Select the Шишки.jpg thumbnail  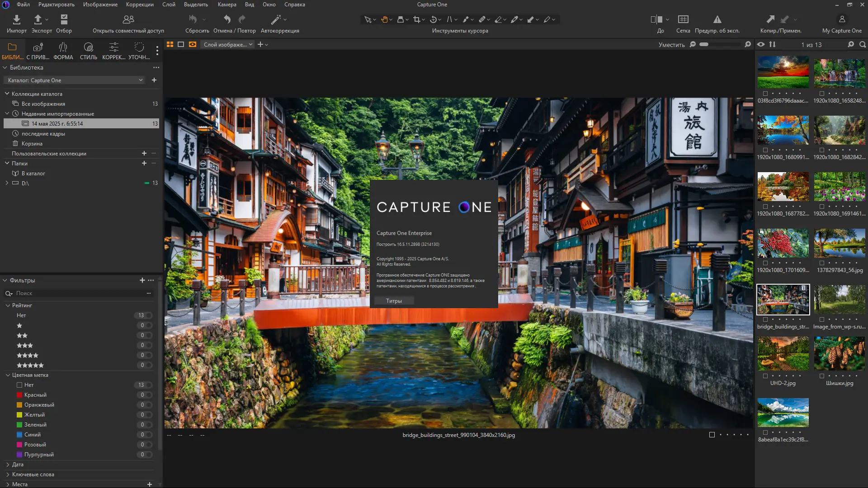pos(840,354)
